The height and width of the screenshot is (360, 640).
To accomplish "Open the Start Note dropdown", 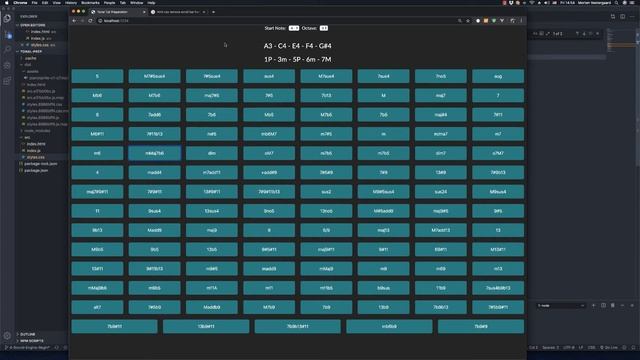I will pos(294,28).
